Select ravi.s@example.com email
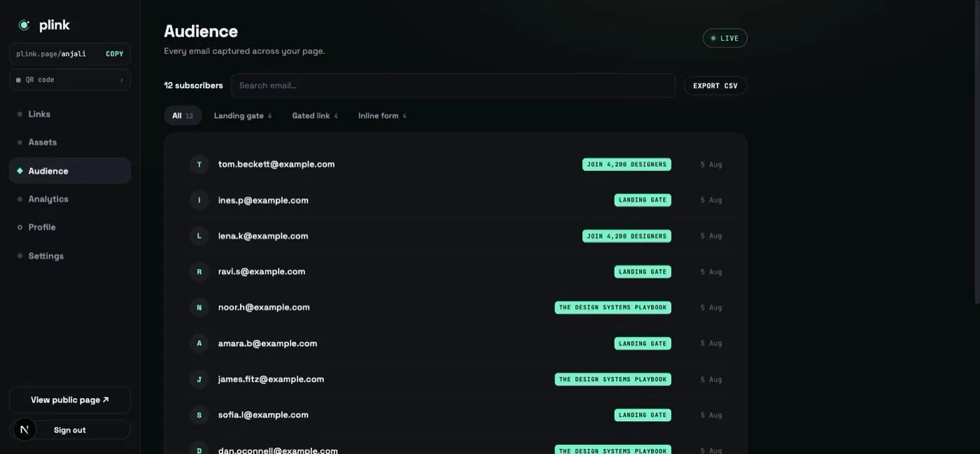Screen dimensions: 980x454 pos(262,272)
